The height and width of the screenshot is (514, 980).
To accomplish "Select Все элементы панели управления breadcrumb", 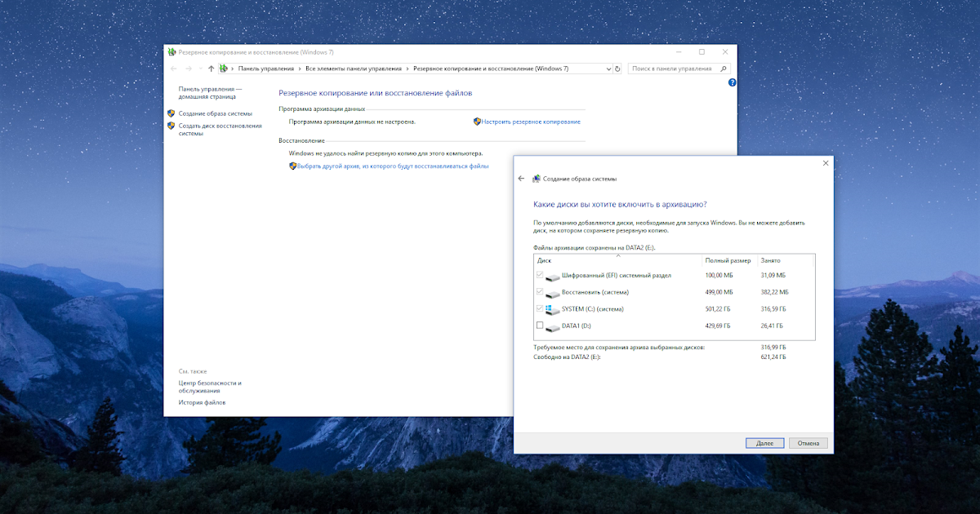I will pos(354,69).
